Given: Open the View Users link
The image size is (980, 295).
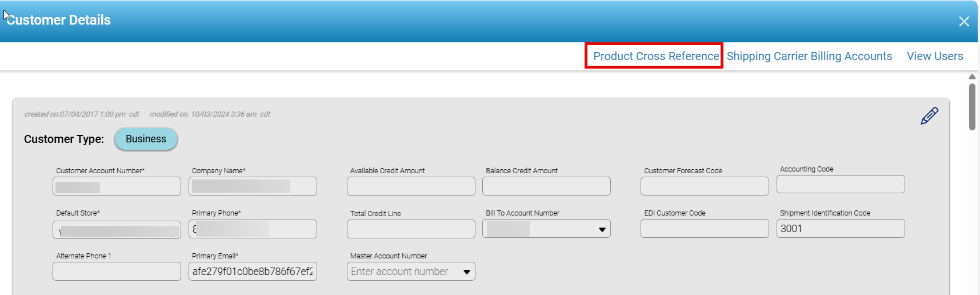Looking at the screenshot, I should [x=935, y=56].
